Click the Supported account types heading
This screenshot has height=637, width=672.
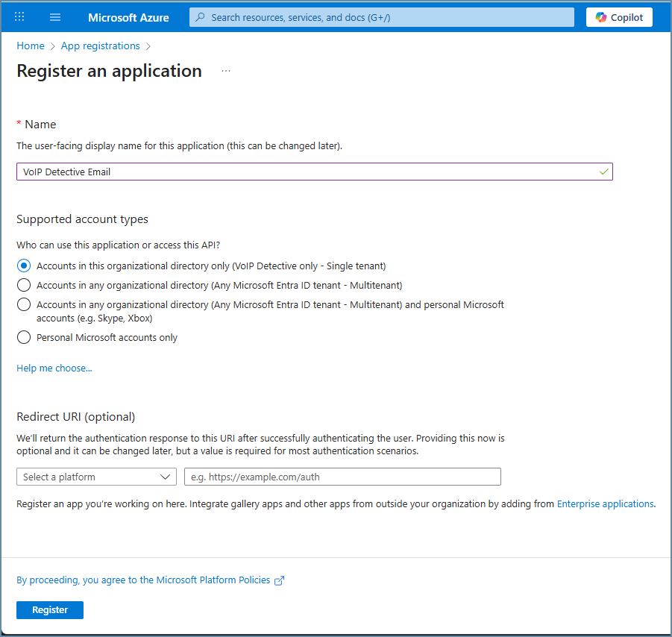coord(82,219)
